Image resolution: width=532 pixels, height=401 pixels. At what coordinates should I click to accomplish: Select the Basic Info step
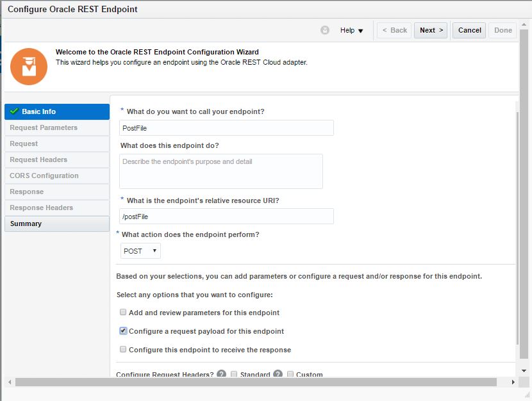(x=57, y=111)
